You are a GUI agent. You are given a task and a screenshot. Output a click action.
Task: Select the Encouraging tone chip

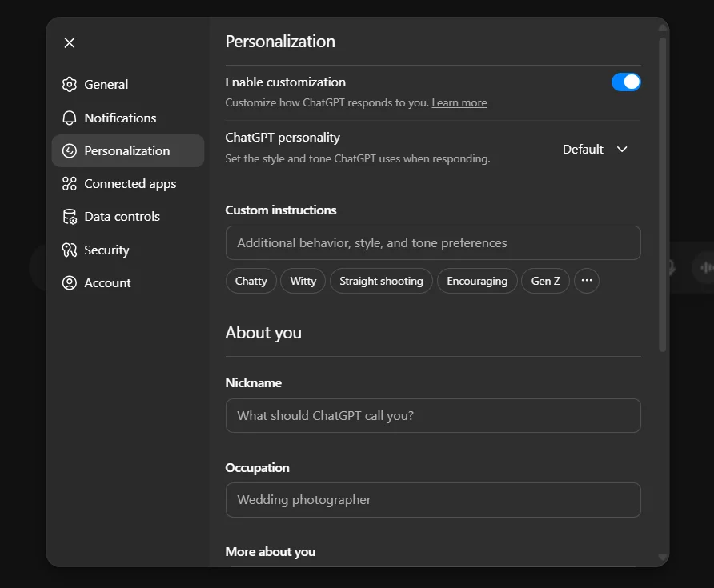477,281
